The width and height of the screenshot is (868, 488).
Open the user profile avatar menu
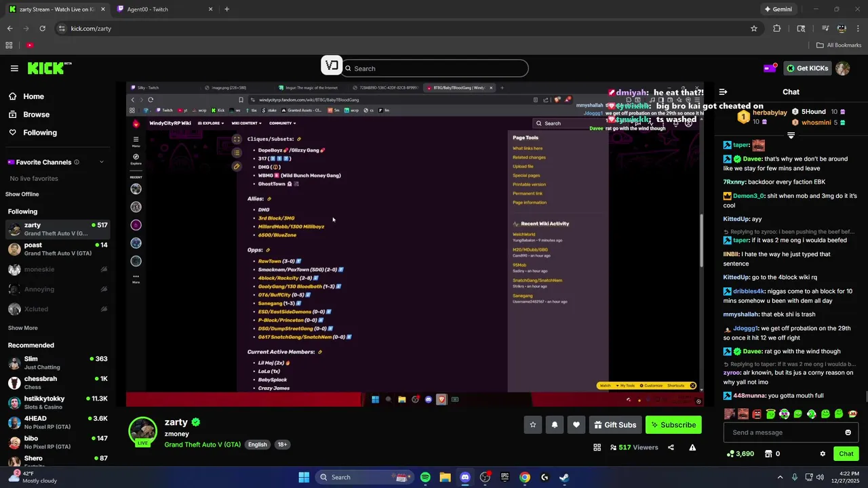coord(842,68)
